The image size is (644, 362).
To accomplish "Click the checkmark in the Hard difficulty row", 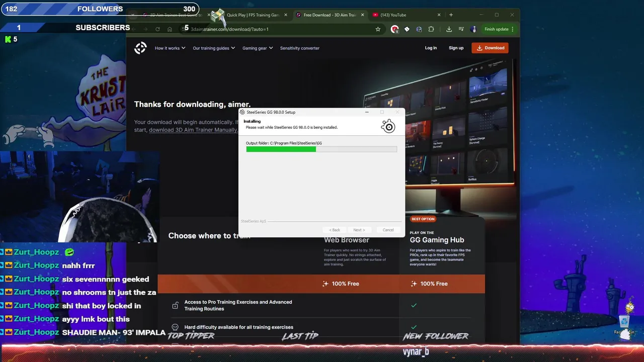I will [414, 327].
